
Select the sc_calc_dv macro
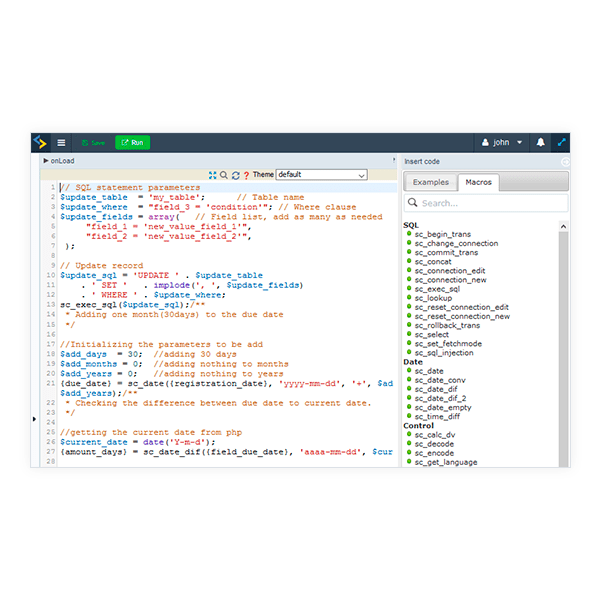click(x=435, y=435)
